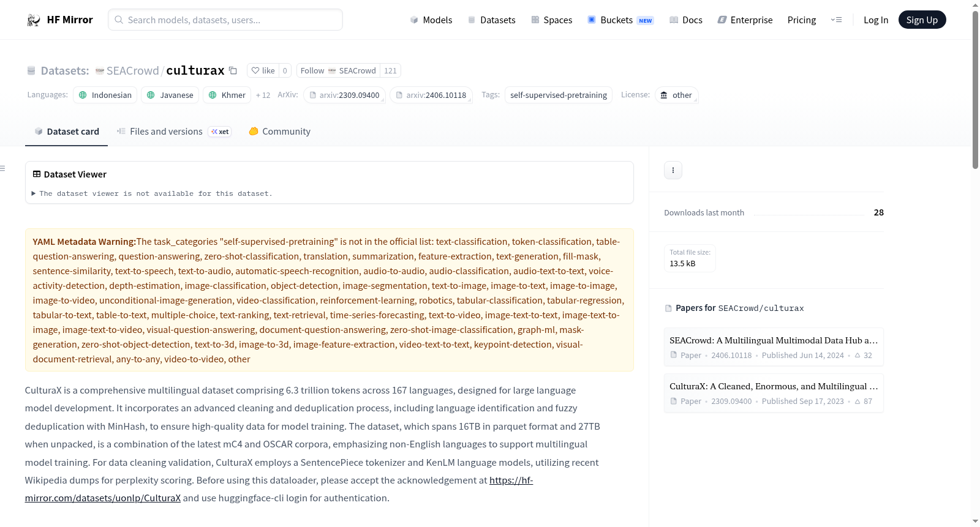Click the HF Mirror logo icon
This screenshot has width=980, height=527.
[x=34, y=20]
